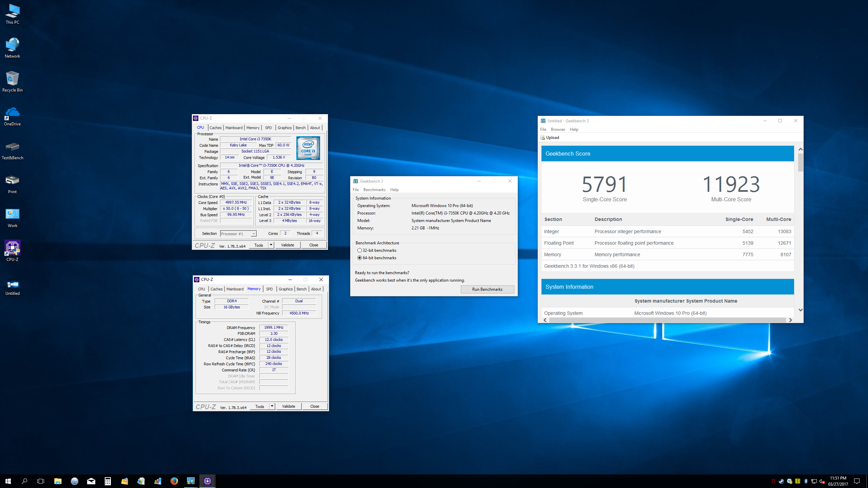The image size is (868, 488).
Task: Click the Geekbench results vertical scrollbar thumb
Action: pyautogui.click(x=801, y=163)
